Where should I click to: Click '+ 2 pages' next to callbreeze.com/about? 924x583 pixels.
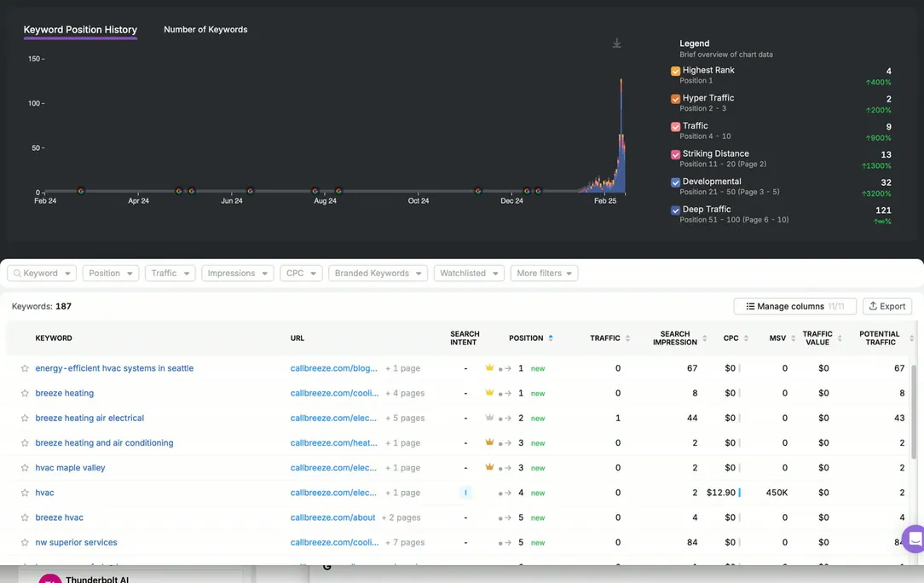(401, 517)
